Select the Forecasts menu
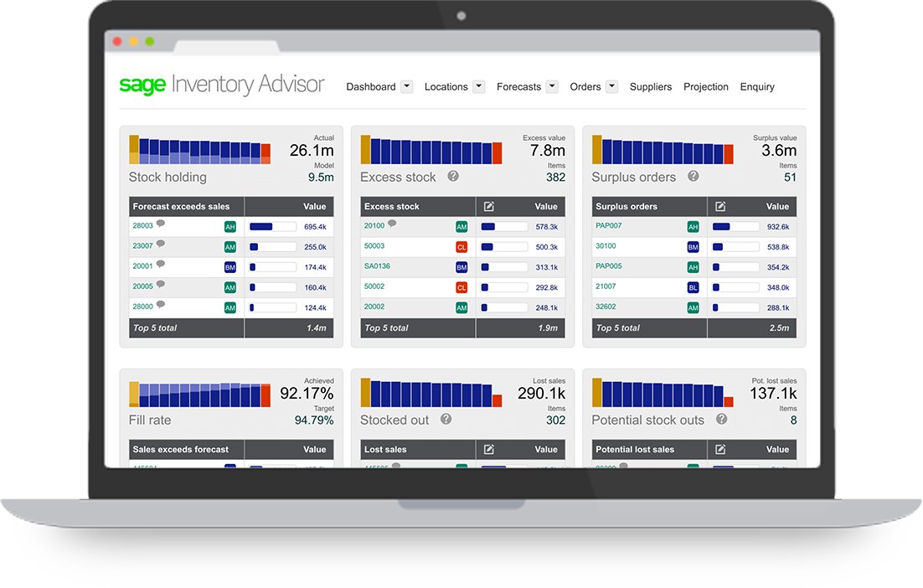The width and height of the screenshot is (923, 588). (518, 86)
